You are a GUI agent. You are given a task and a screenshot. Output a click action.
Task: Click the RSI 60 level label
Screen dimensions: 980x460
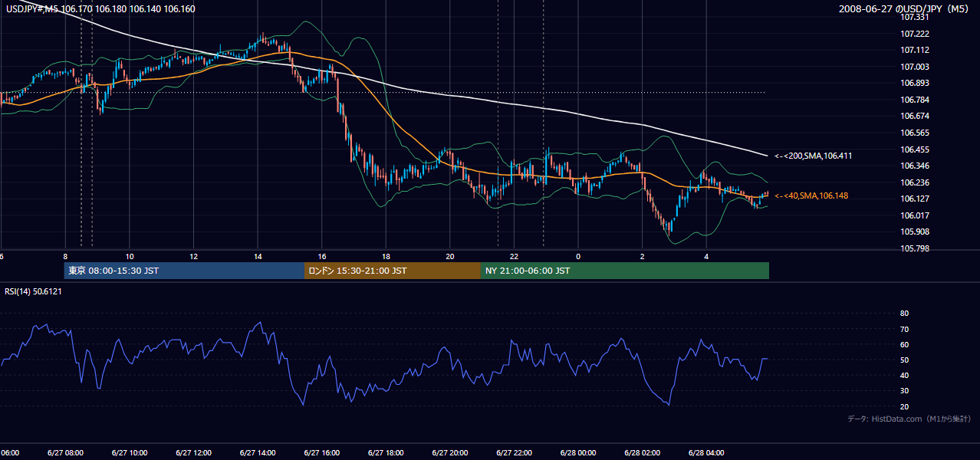904,344
